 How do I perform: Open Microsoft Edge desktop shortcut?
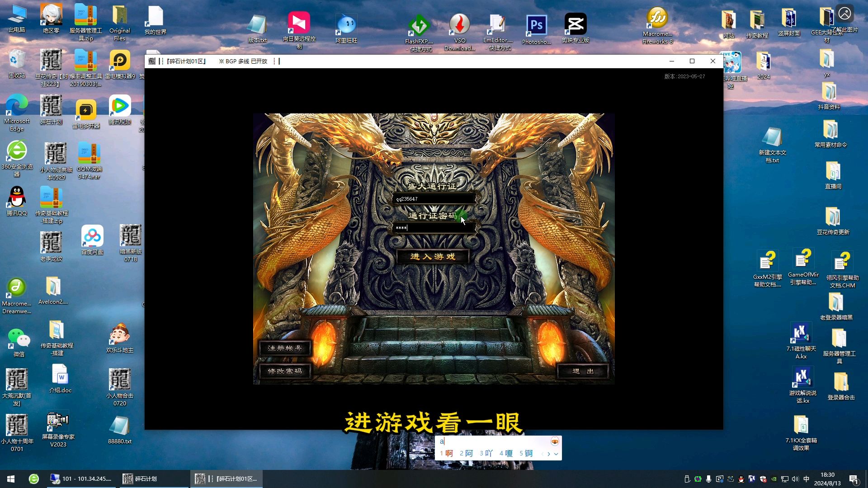[17, 113]
